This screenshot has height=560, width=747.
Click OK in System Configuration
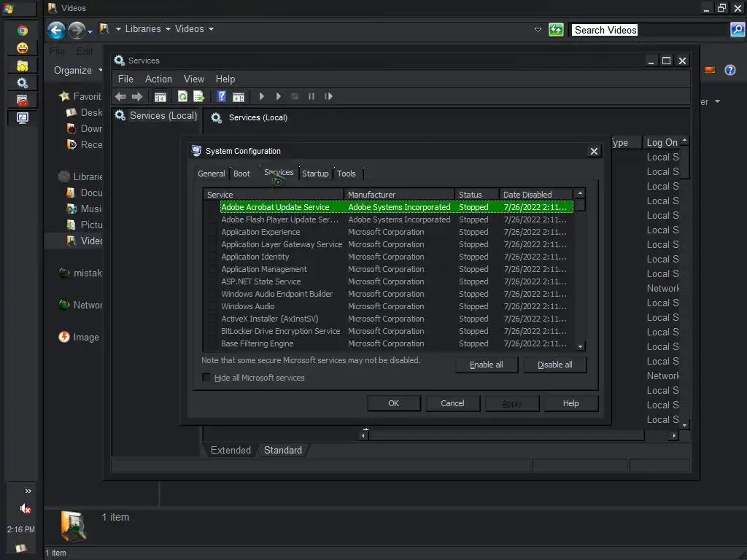393,403
